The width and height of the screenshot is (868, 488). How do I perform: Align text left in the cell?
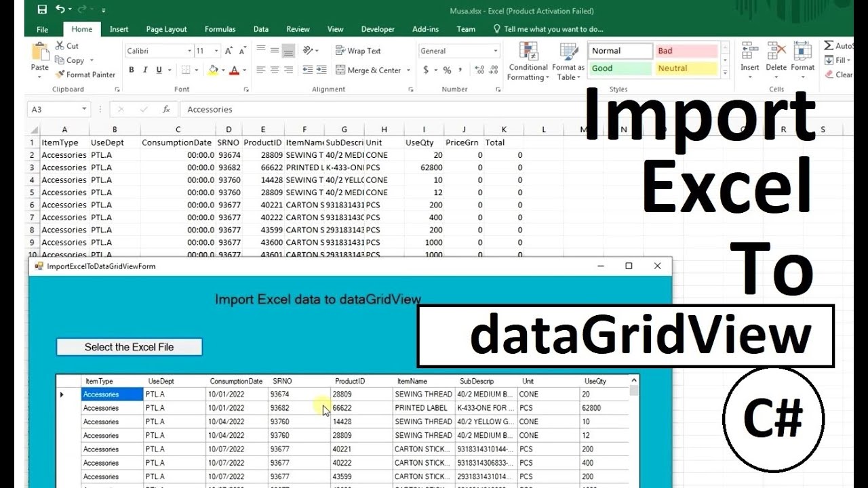261,70
